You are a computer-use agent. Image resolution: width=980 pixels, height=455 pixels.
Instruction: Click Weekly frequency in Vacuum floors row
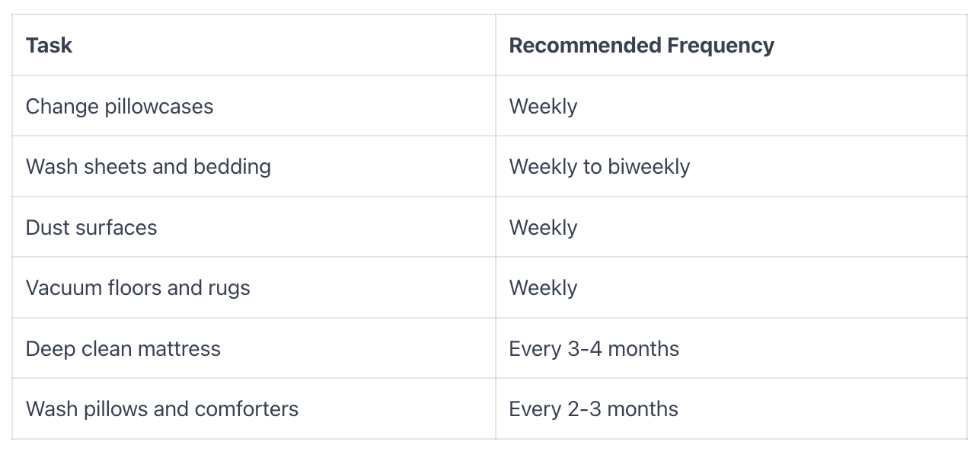tap(543, 288)
